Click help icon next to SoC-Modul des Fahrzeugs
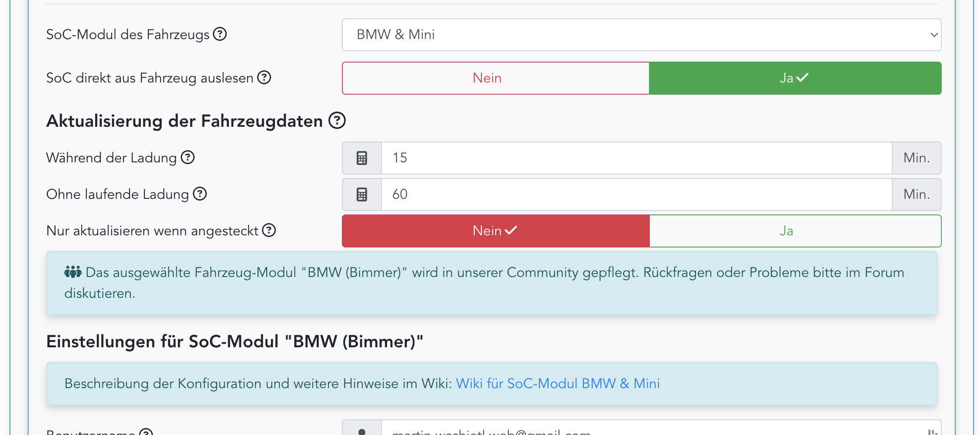The height and width of the screenshot is (435, 980). pos(220,34)
